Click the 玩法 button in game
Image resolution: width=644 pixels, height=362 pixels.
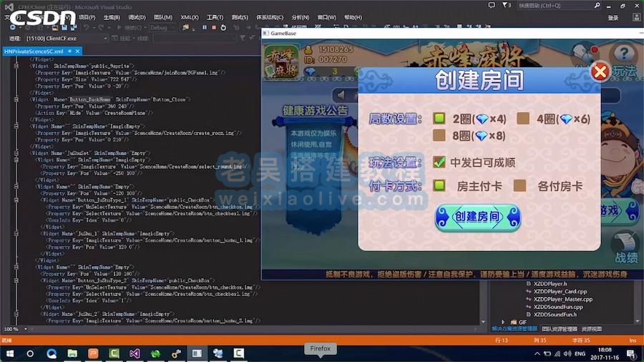[x=625, y=71]
